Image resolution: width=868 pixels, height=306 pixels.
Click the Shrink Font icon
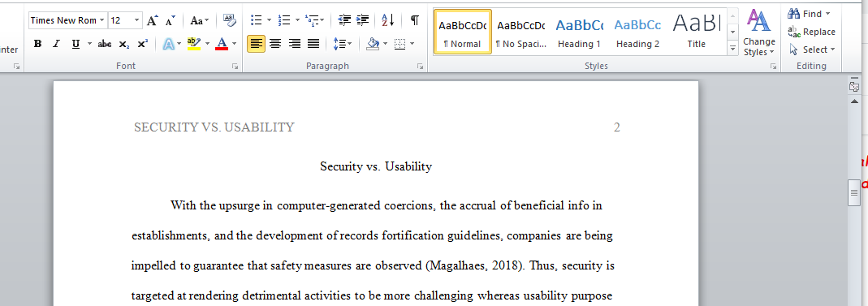(171, 20)
